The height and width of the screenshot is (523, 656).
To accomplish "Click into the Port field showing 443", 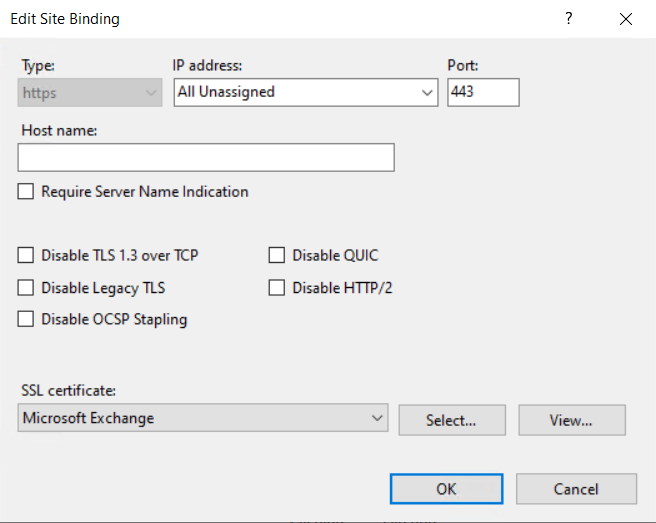I will pos(483,92).
